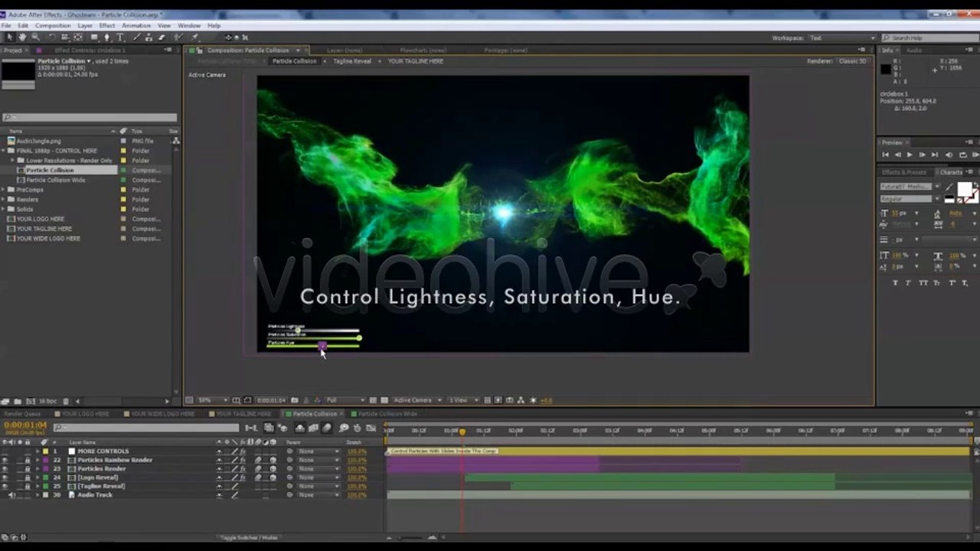Select Particle Collision Wide in Project
This screenshot has width=980, height=551.
point(56,180)
